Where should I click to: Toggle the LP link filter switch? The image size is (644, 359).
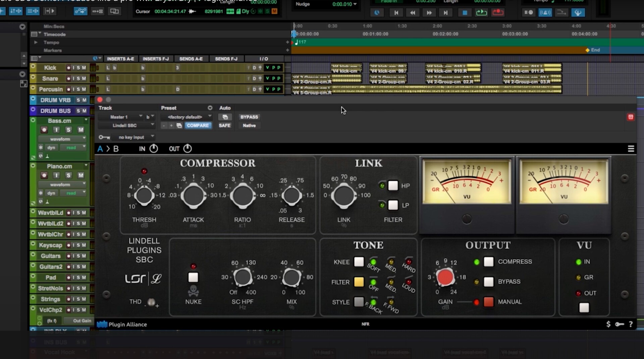393,205
